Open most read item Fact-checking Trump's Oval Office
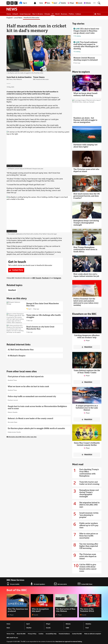108x644 pixels. [89, 473]
